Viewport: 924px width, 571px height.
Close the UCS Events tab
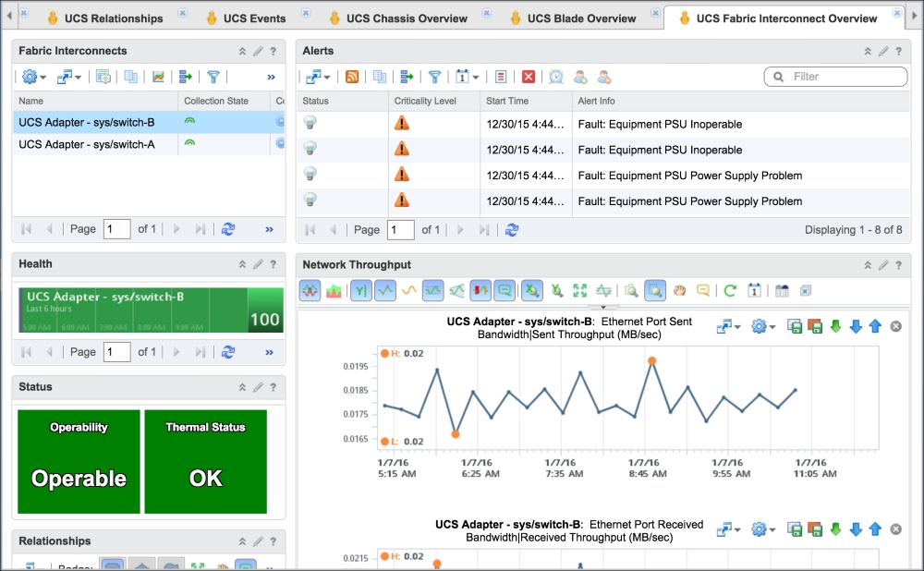coord(306,12)
